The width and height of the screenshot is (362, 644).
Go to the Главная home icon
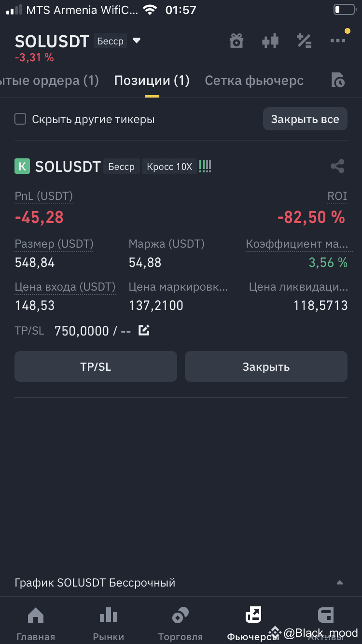coord(36,624)
